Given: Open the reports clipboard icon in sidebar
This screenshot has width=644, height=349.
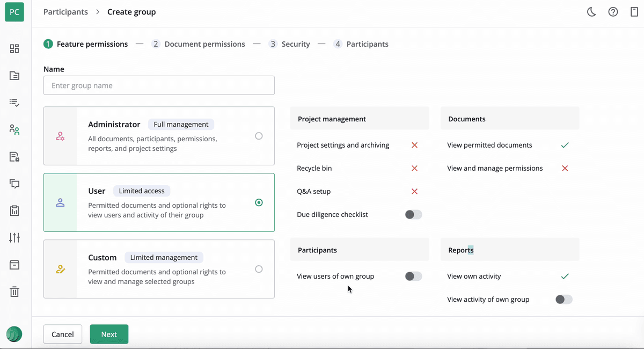Looking at the screenshot, I should coord(14,210).
